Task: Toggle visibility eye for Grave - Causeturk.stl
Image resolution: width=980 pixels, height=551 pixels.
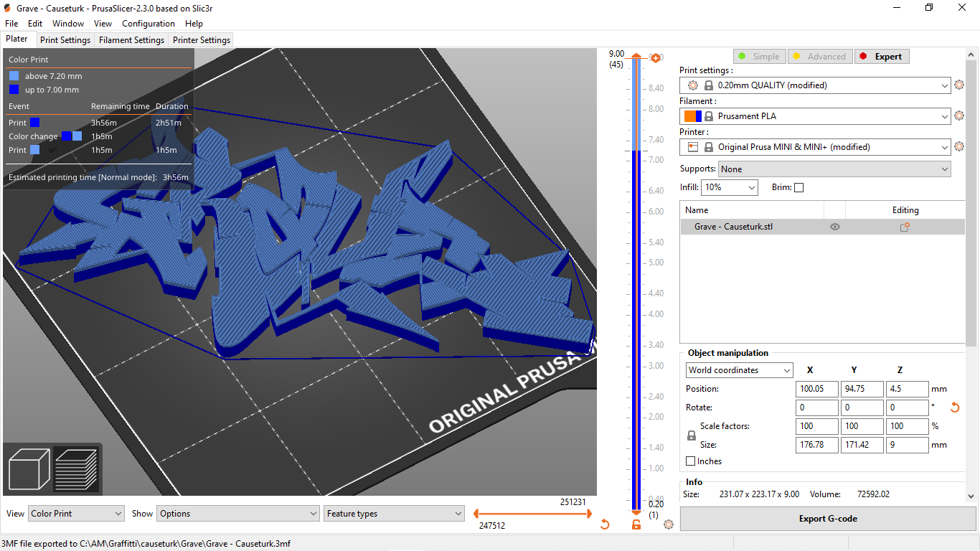Action: click(835, 227)
